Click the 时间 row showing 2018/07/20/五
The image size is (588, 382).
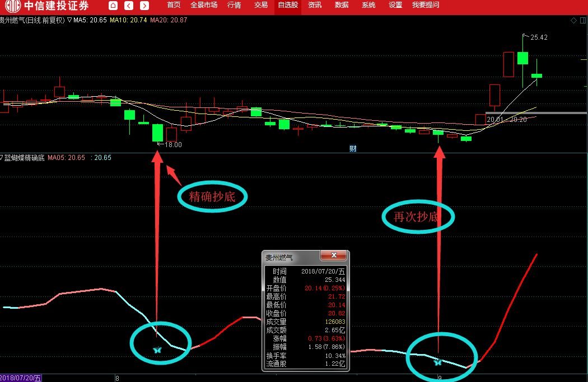click(x=305, y=271)
